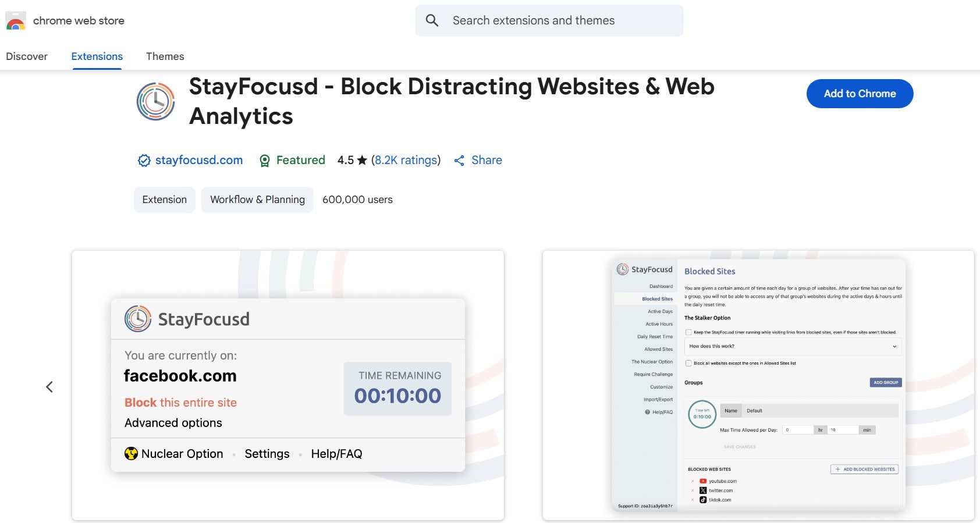Image resolution: width=980 pixels, height=523 pixels.
Task: Click the Featured award badge icon
Action: [265, 161]
